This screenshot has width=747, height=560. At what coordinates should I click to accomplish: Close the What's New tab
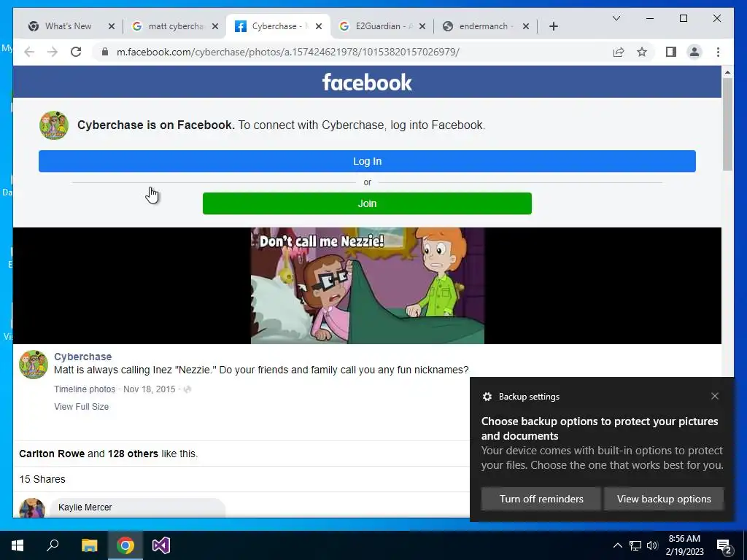click(x=112, y=26)
